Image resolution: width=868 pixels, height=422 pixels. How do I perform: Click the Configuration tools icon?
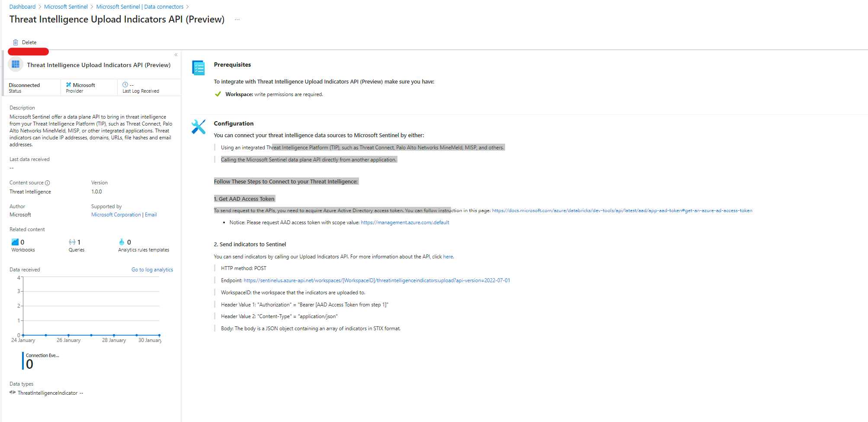tap(199, 127)
